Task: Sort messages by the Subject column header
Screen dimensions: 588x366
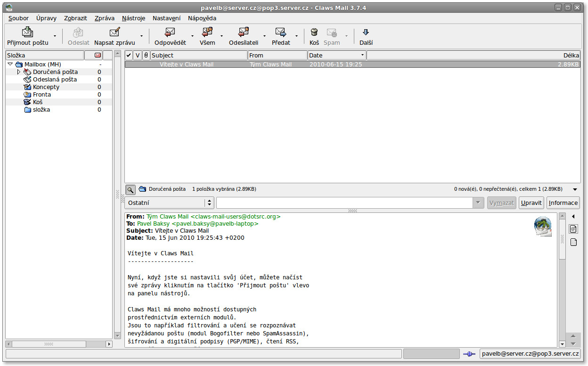Action: (199, 55)
